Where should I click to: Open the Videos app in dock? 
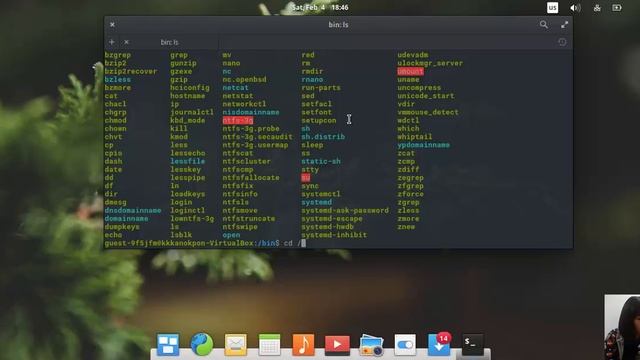pos(337,345)
